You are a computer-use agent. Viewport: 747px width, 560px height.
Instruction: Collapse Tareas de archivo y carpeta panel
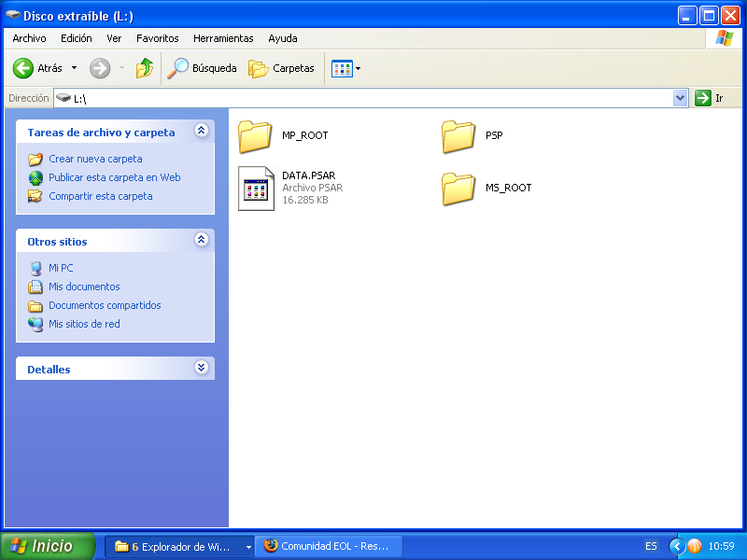pos(201,132)
